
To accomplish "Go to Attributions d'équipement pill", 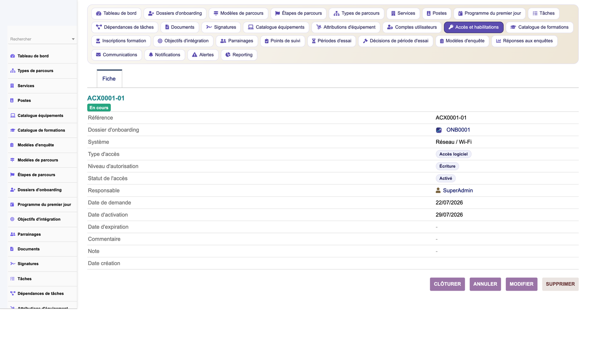I will click(x=346, y=27).
